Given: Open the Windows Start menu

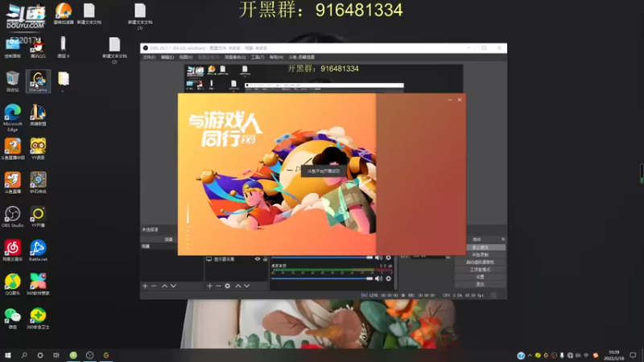Looking at the screenshot, I should 8,355.
